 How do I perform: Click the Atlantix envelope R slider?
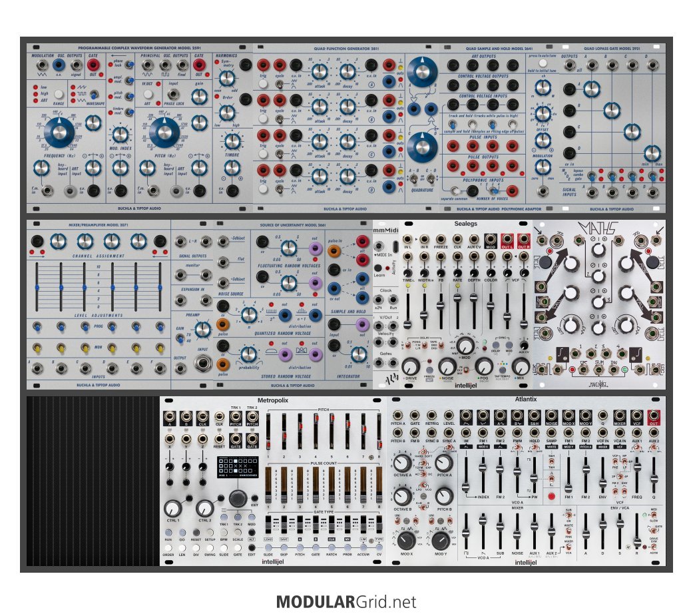pos(637,530)
